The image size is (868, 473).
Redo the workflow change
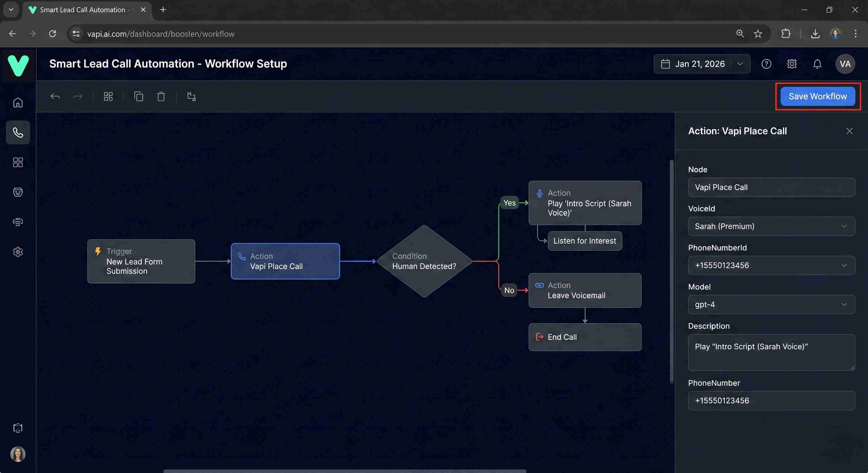[x=78, y=97]
